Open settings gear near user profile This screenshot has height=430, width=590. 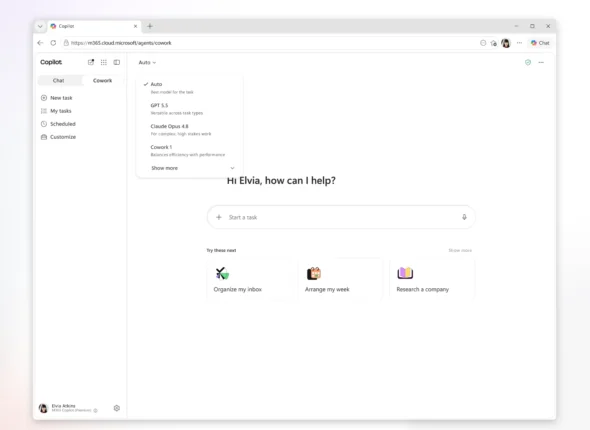coord(117,408)
